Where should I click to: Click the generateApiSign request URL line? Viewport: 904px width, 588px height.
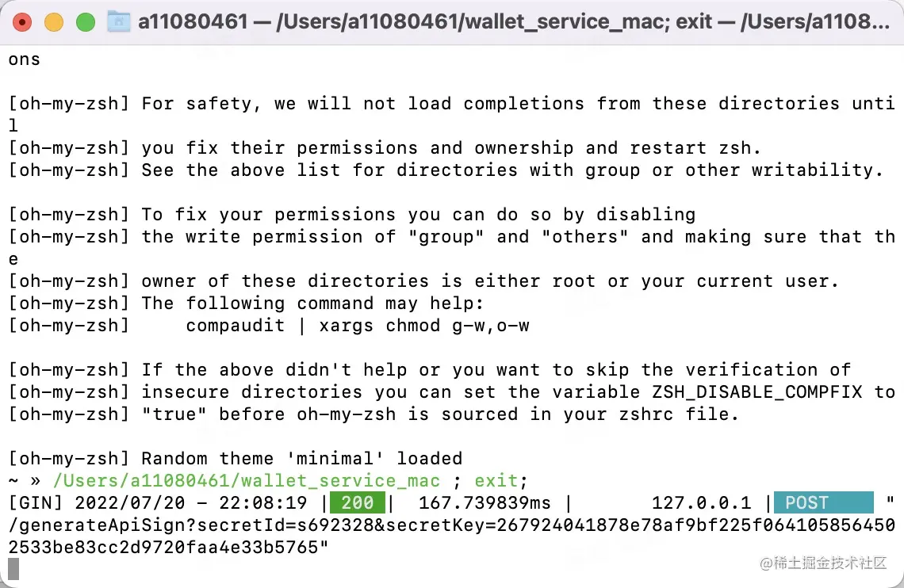[x=451, y=525]
